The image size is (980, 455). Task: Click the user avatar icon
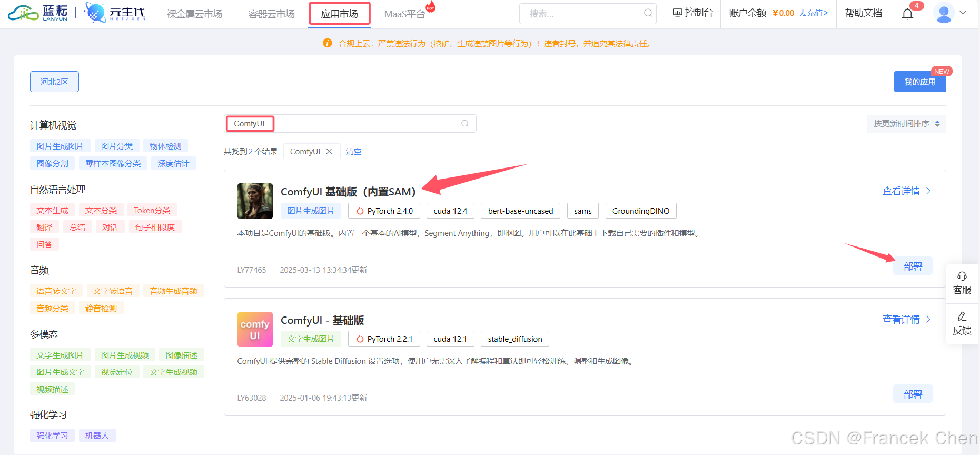944,13
